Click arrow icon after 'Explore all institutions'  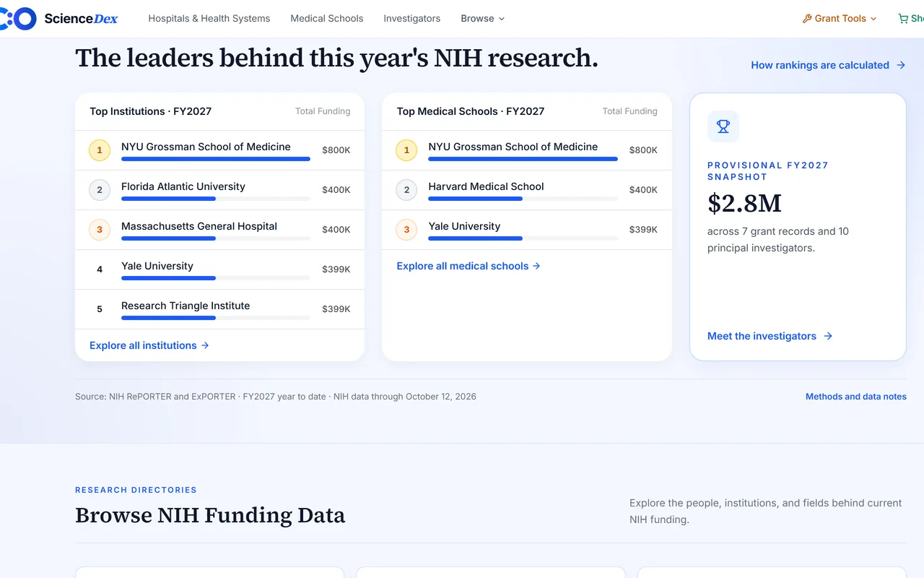pyautogui.click(x=205, y=345)
